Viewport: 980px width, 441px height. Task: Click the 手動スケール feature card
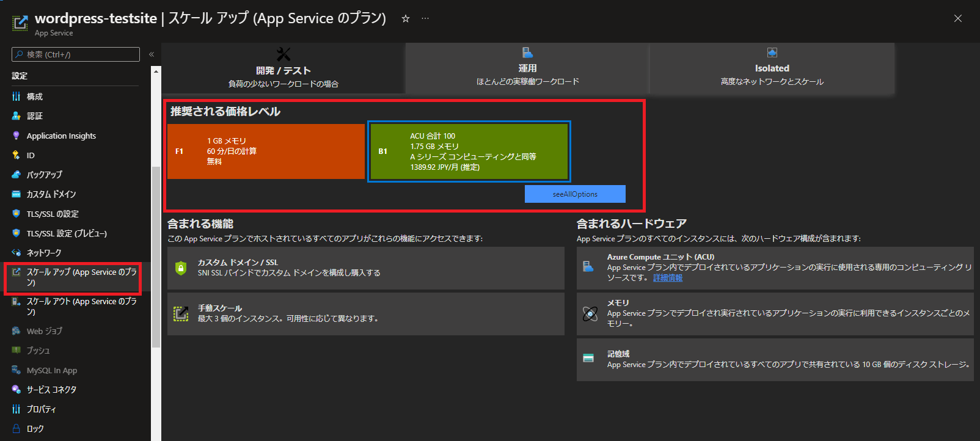pos(366,314)
